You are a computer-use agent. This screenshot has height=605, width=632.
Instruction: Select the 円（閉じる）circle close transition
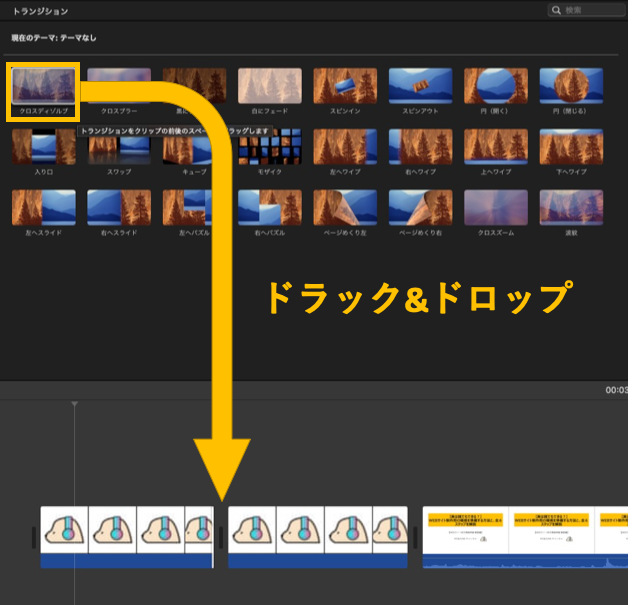pos(571,85)
